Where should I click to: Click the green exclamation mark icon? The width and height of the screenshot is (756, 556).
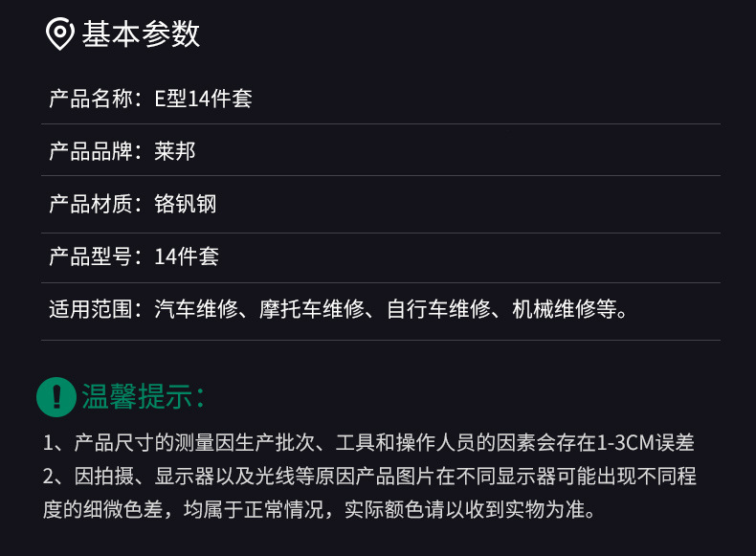[56, 396]
